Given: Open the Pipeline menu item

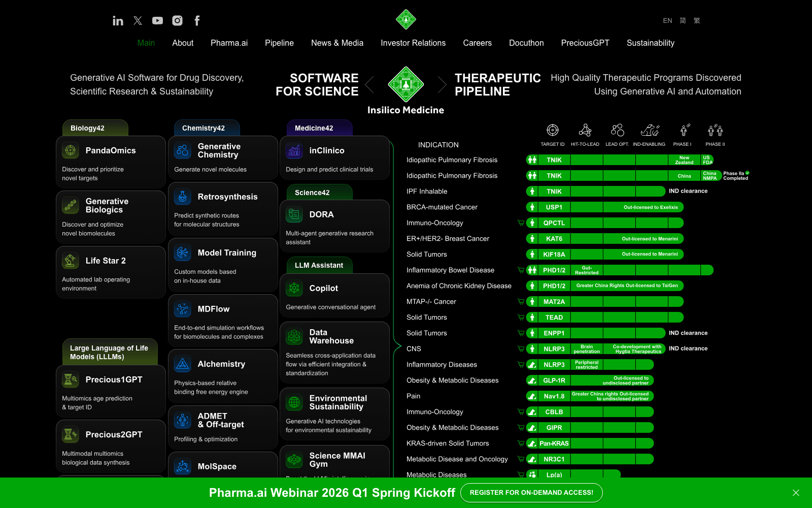Looking at the screenshot, I should [x=279, y=43].
